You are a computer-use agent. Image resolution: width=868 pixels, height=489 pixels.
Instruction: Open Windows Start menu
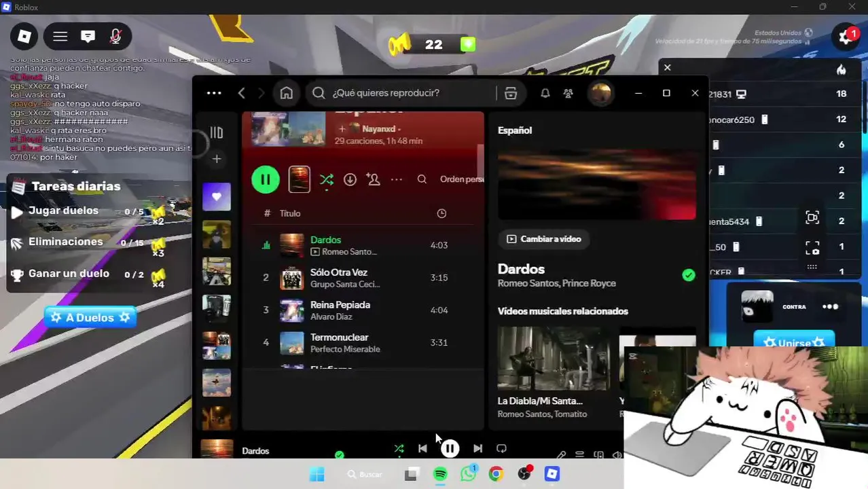(317, 474)
